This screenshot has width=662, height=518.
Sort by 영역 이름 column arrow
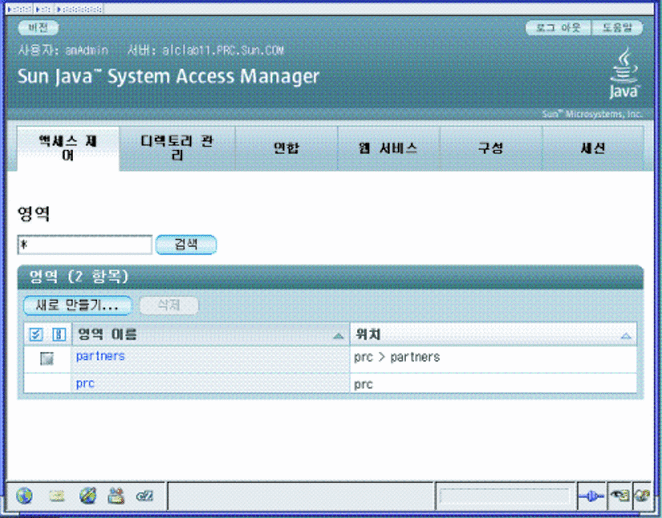[x=338, y=336]
